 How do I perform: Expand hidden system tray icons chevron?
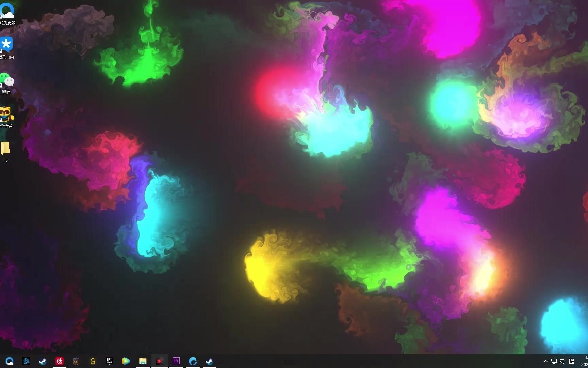(x=546, y=361)
